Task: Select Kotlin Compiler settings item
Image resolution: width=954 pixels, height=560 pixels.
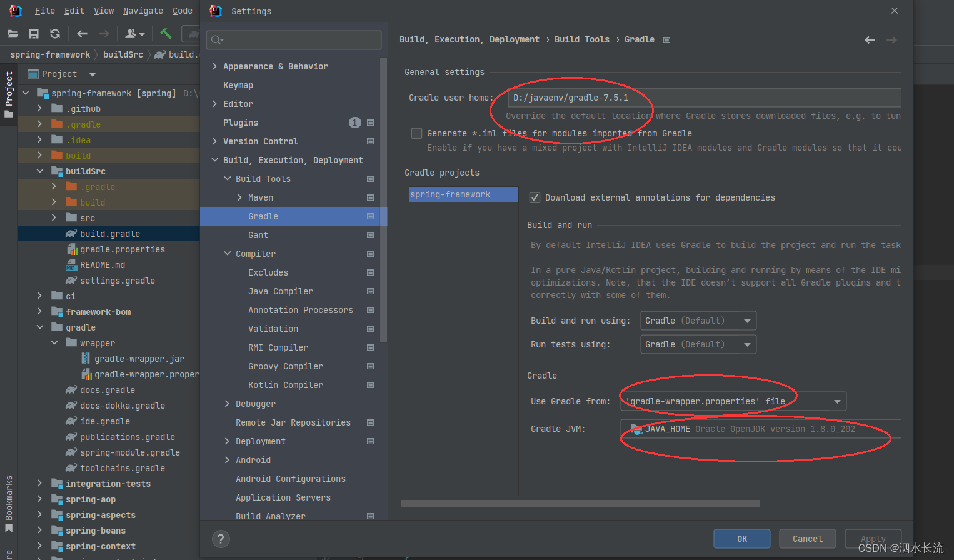Action: (x=286, y=385)
